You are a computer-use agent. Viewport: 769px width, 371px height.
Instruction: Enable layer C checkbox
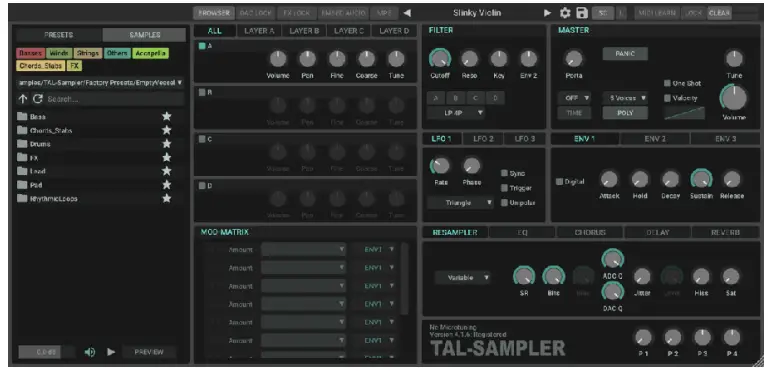tap(202, 139)
